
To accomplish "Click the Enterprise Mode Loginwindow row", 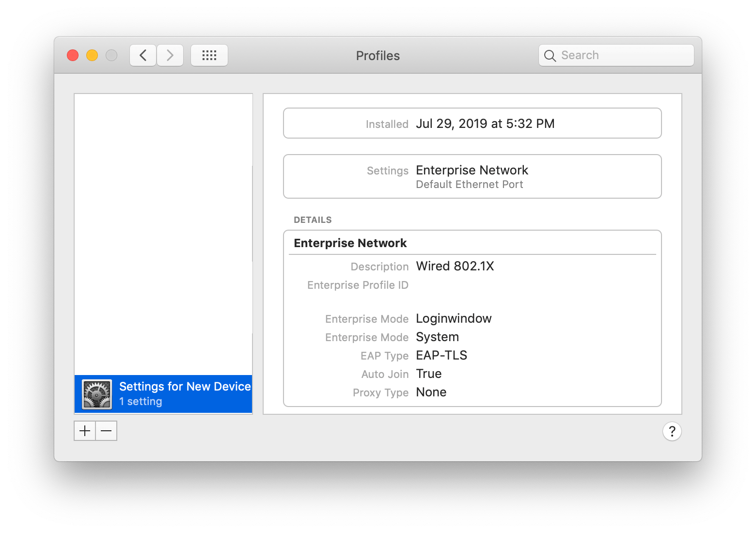I will point(453,318).
